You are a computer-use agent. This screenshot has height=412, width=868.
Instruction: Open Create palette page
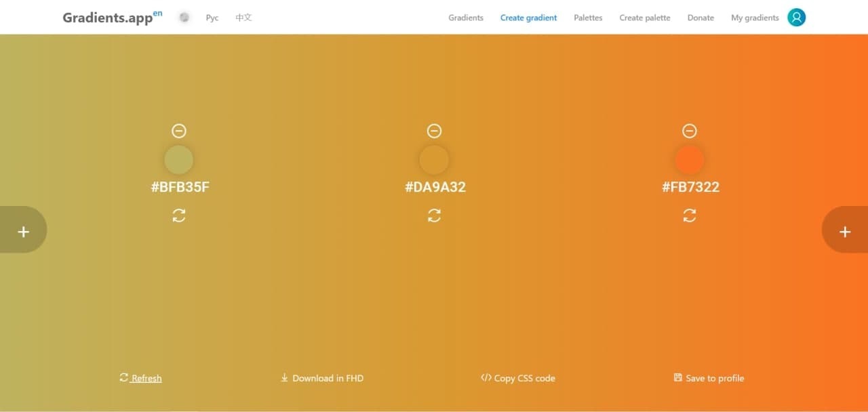click(645, 18)
